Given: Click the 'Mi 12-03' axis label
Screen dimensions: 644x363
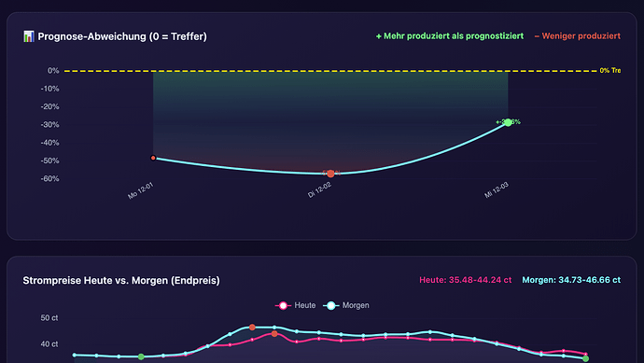Looking at the screenshot, I should (x=497, y=190).
